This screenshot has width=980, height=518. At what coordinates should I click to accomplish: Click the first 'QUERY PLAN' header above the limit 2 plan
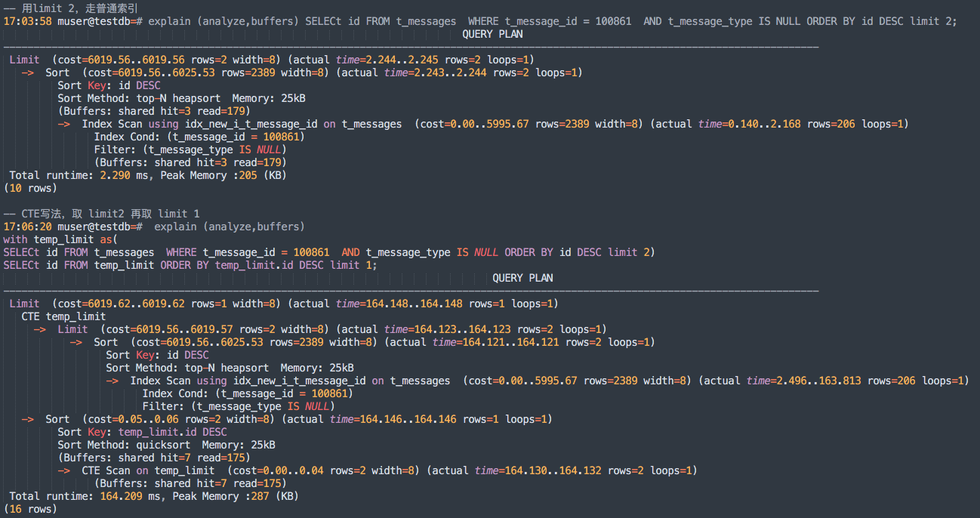tap(492, 34)
